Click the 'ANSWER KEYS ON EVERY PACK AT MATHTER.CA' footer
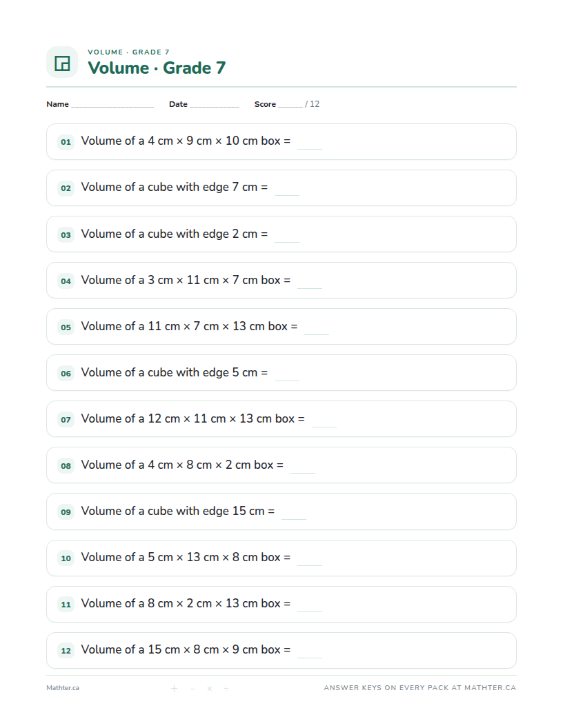Image resolution: width=563 pixels, height=728 pixels. coord(420,687)
